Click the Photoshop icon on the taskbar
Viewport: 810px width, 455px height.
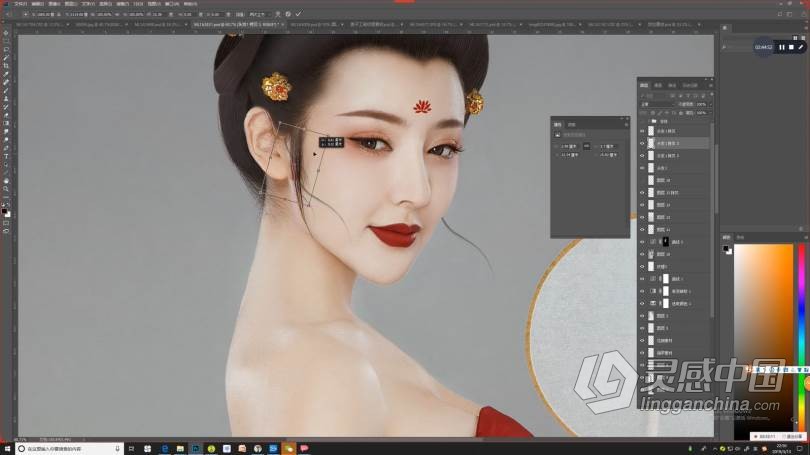[x=196, y=449]
